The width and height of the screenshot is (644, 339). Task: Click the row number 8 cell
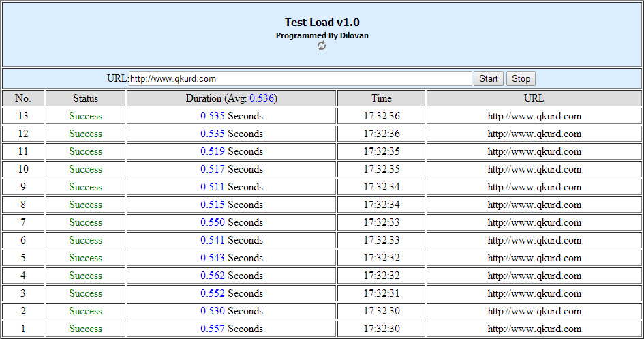pyautogui.click(x=23, y=204)
